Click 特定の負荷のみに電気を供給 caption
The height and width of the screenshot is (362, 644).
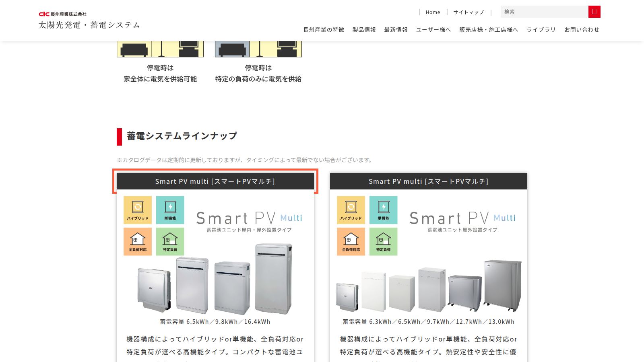[258, 79]
